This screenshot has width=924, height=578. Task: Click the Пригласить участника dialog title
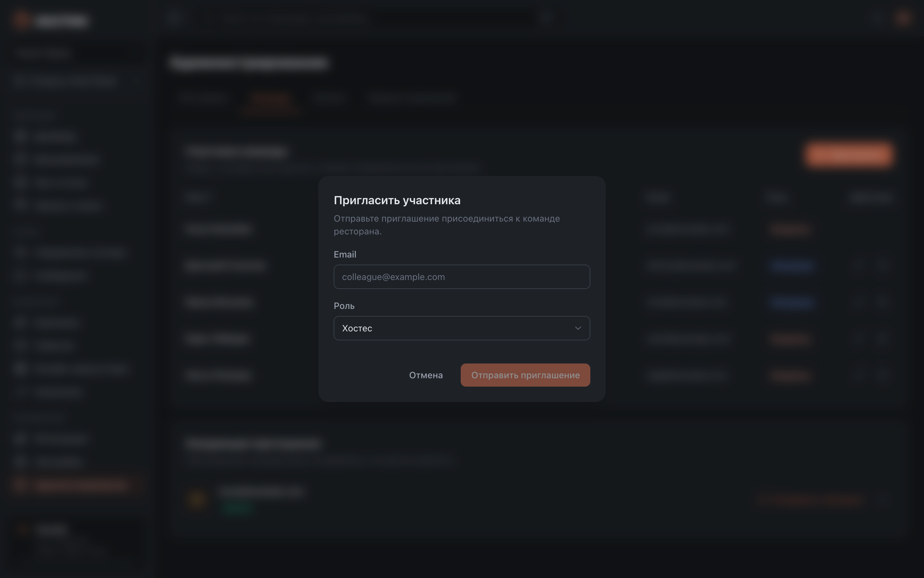(x=397, y=200)
